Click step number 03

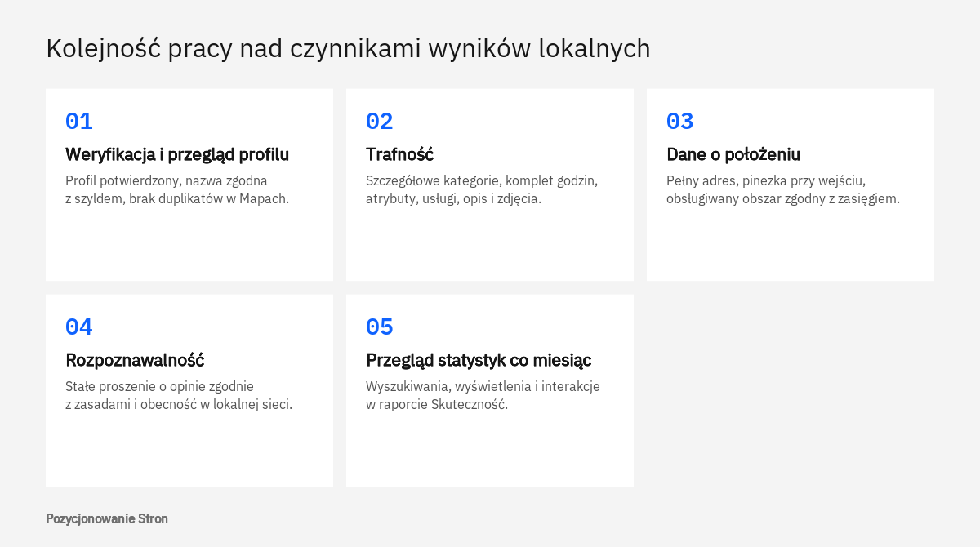coord(680,122)
